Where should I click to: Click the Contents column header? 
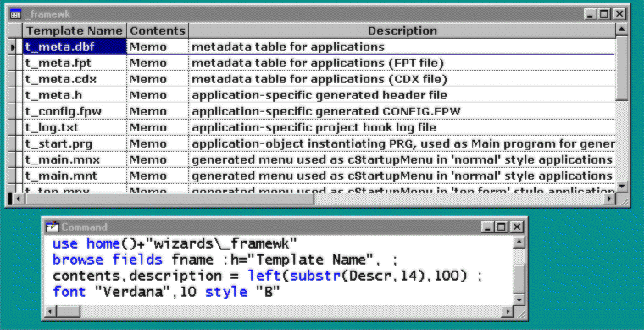[x=158, y=31]
